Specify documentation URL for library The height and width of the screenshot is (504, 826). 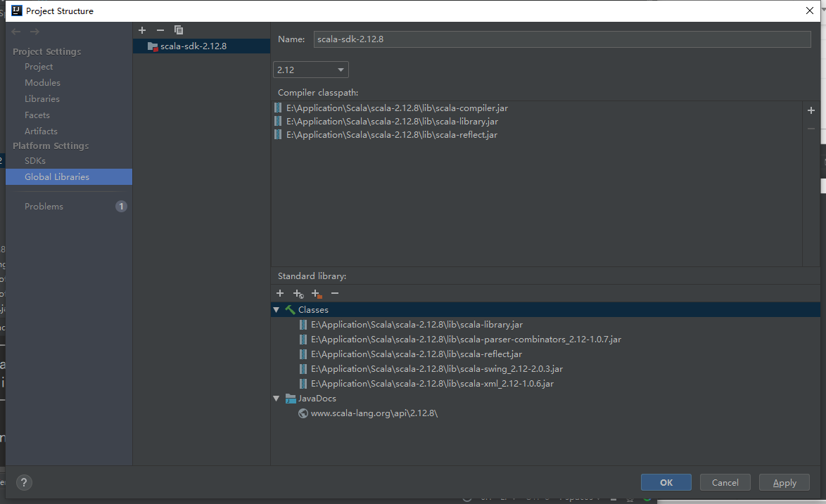[x=298, y=294]
